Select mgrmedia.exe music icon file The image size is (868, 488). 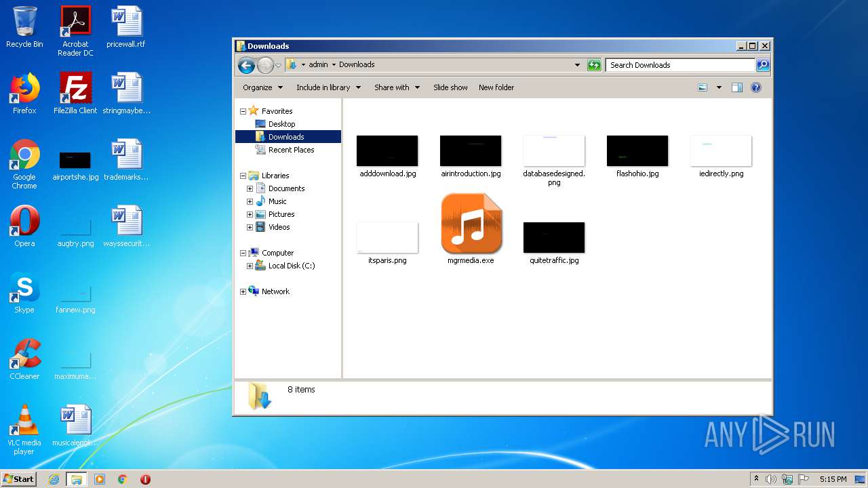[x=471, y=229]
